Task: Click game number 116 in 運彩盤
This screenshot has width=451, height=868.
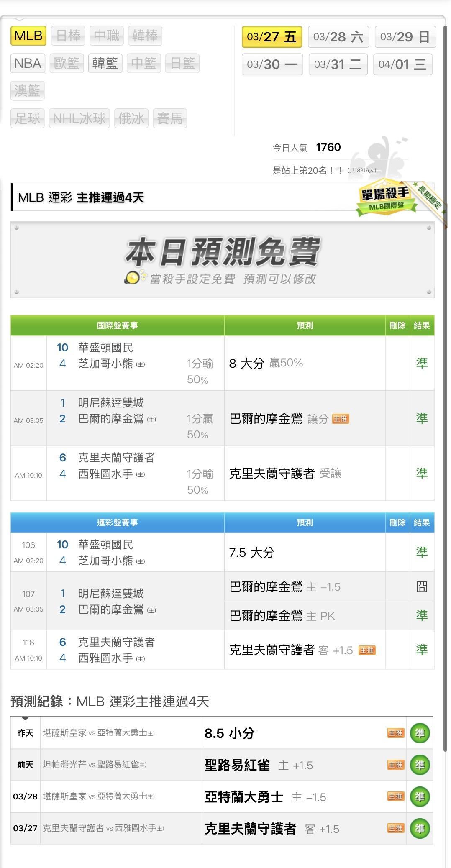Action: tap(28, 643)
